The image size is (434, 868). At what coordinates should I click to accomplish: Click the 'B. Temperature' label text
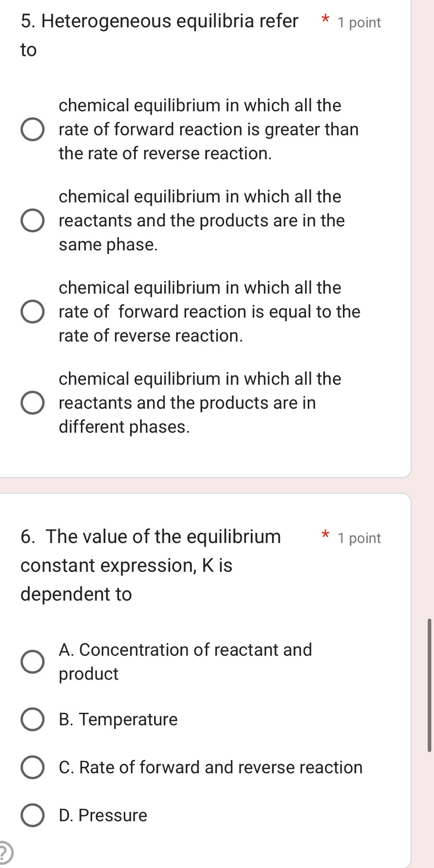pyautogui.click(x=118, y=719)
